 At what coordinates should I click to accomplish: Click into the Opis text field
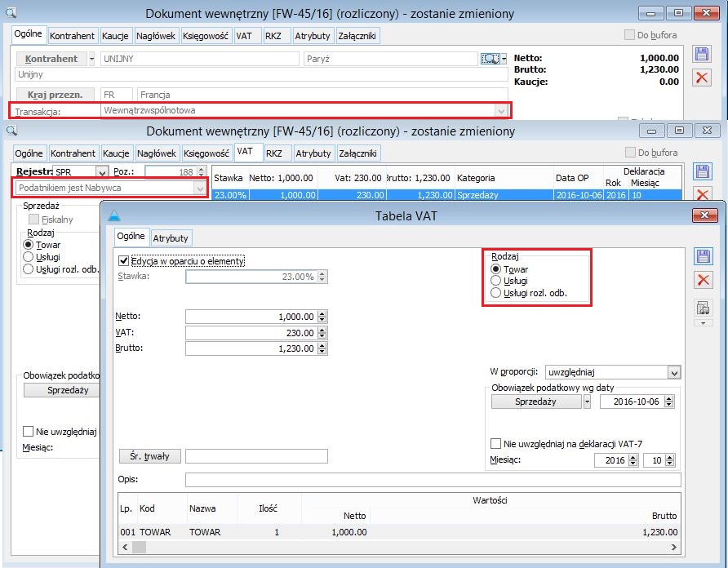(433, 479)
